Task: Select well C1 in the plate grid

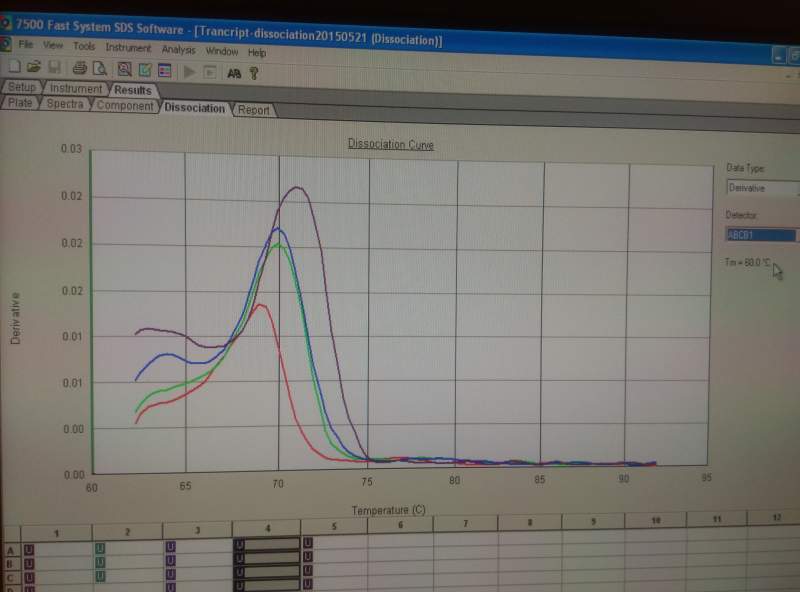Action: pyautogui.click(x=56, y=577)
